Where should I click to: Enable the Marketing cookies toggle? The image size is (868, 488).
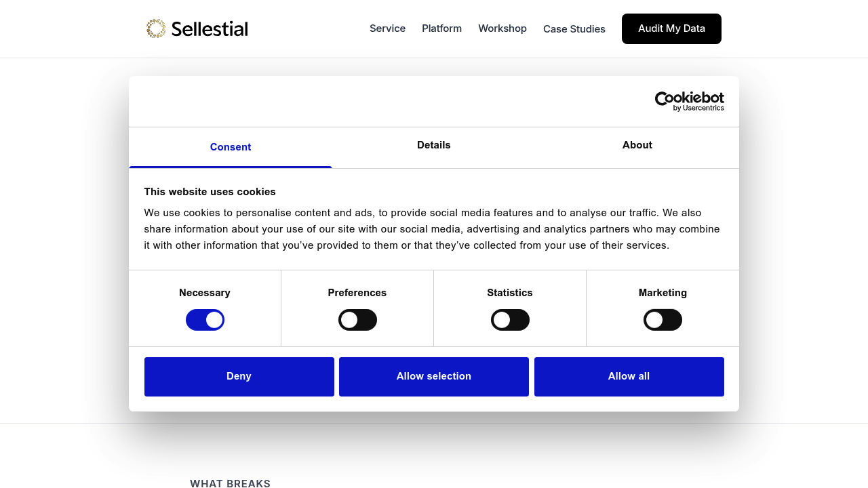[x=663, y=319]
